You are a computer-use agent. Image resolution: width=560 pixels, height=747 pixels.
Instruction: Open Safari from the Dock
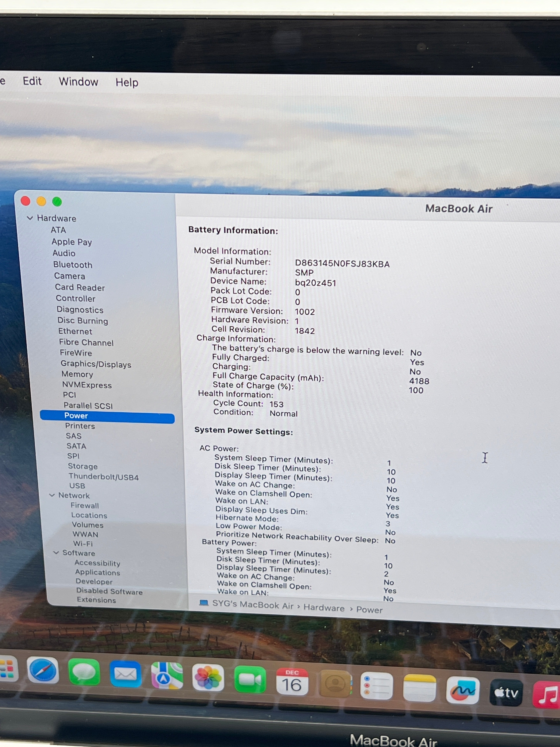pos(43,670)
